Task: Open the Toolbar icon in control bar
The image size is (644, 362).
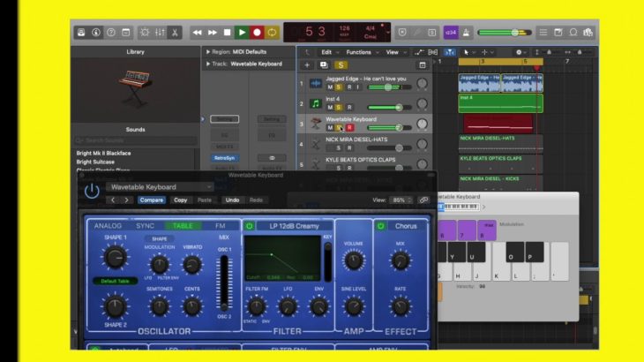Action: [x=125, y=33]
